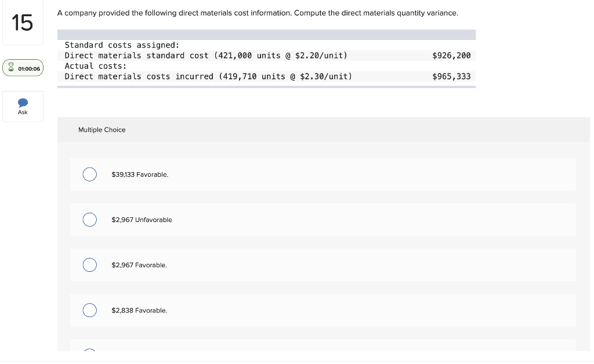Screen dimensions: 594x364
Task: Choose the $2,967 Unfavorable radio button
Action: (90, 220)
